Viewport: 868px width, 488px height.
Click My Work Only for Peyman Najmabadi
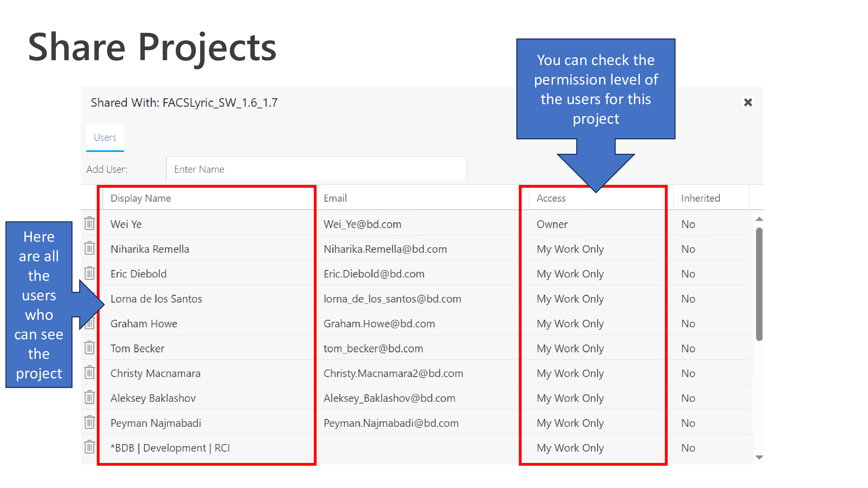(570, 423)
